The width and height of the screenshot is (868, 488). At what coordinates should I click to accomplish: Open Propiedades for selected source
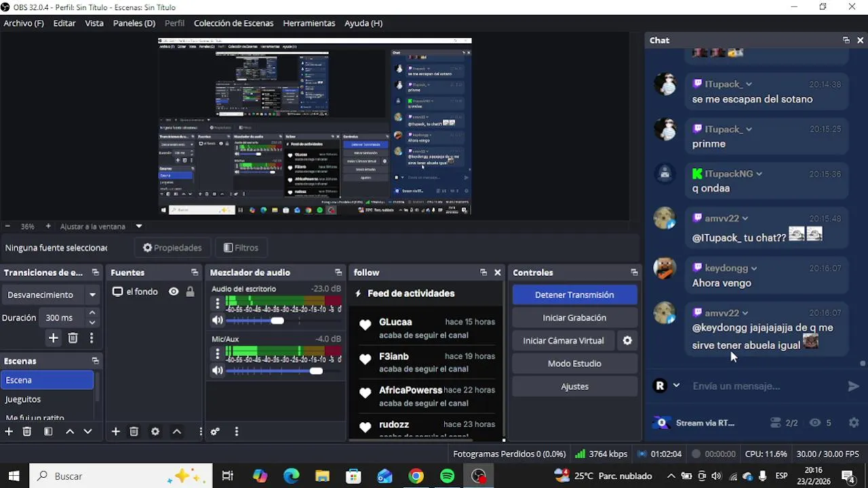(172, 248)
